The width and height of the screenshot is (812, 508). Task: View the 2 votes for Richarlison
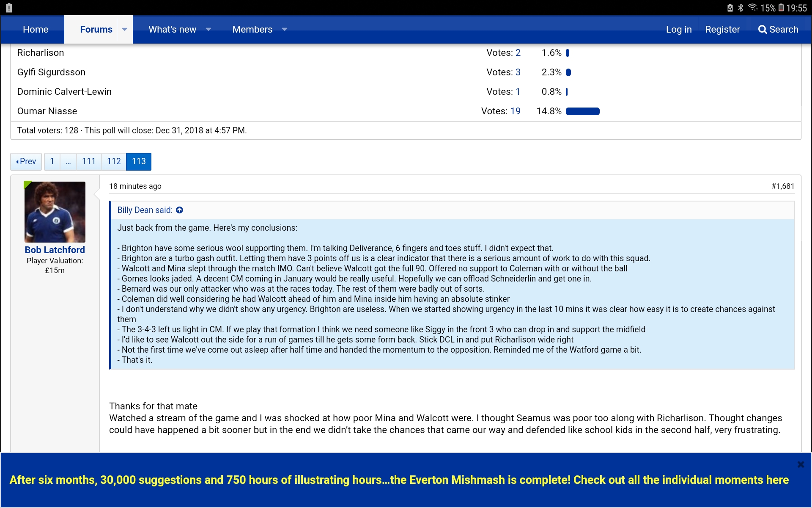pos(518,53)
